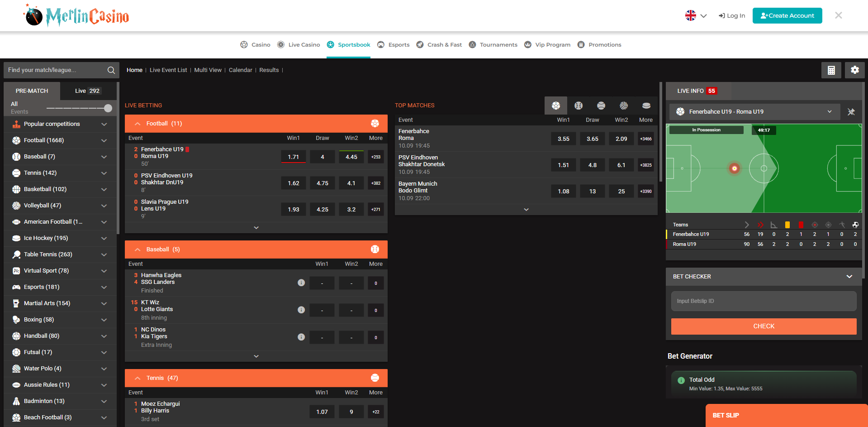Click info icon for NC Dinos match
The image size is (868, 427).
(x=301, y=337)
